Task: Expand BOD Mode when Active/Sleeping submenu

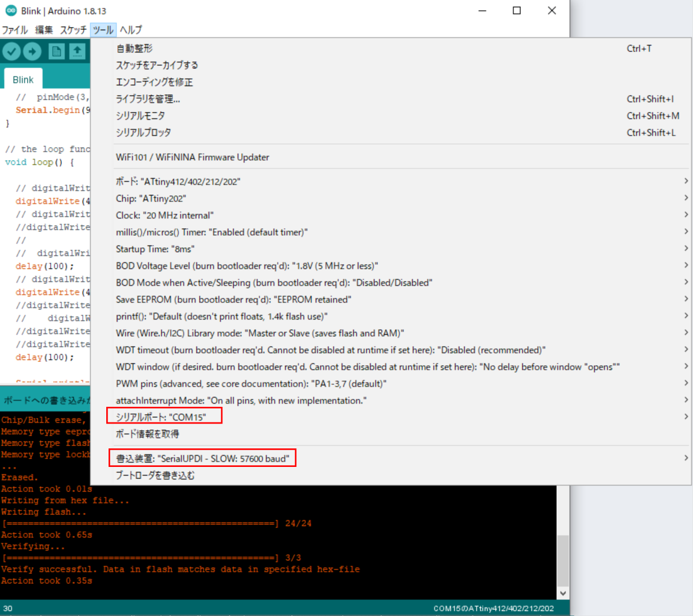Action: point(391,283)
